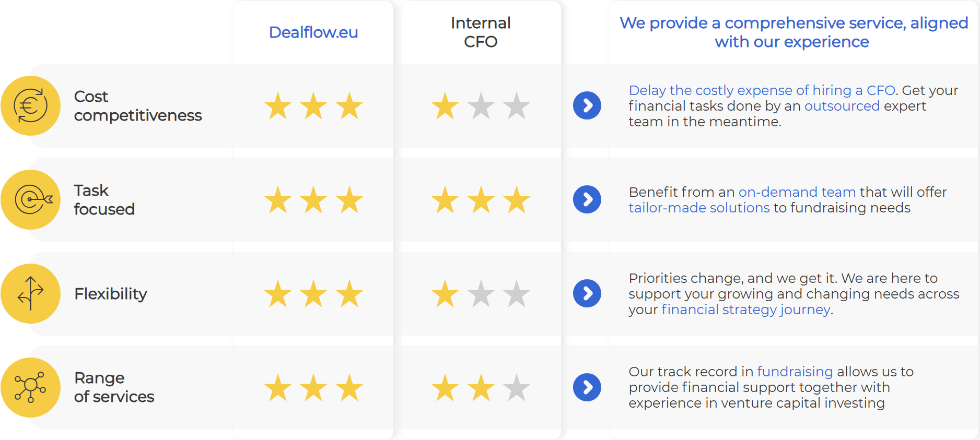Image resolution: width=980 pixels, height=440 pixels.
Task: Click the gray third star in Range of services
Action: (x=517, y=388)
